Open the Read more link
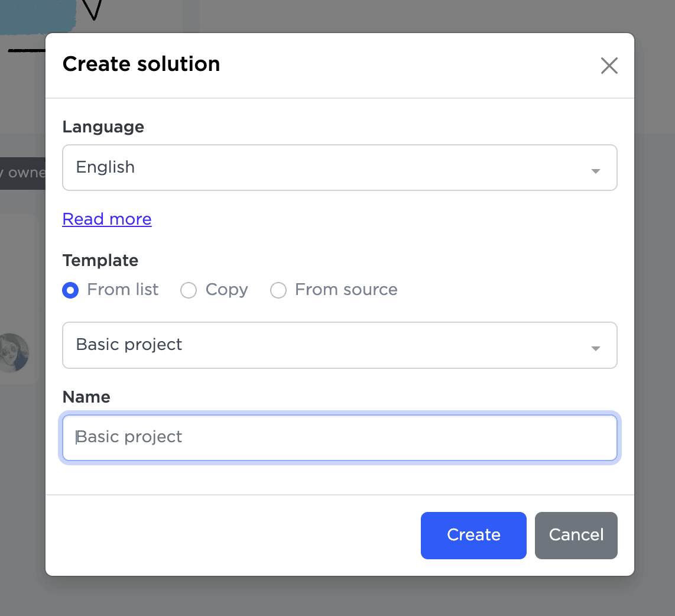 tap(107, 219)
